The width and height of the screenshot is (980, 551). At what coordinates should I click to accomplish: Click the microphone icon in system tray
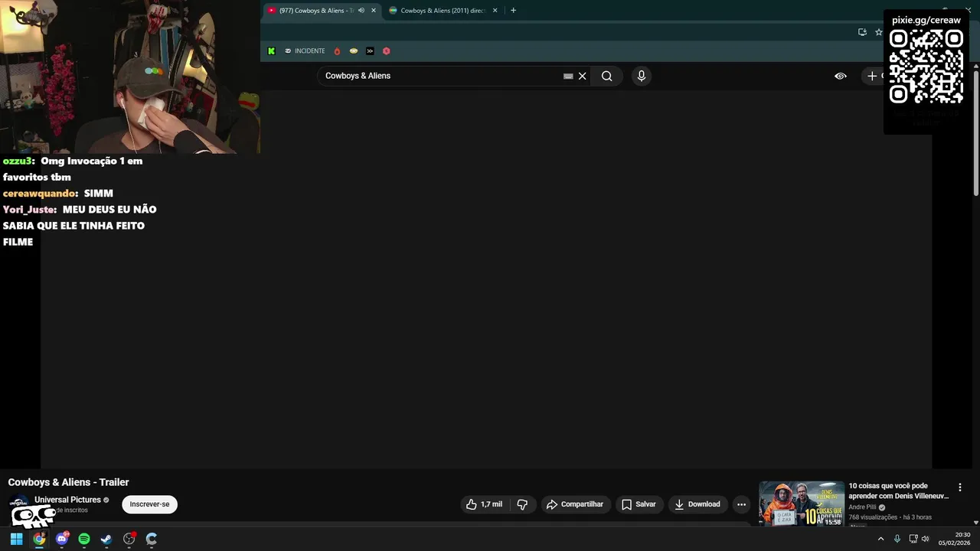[x=897, y=539]
